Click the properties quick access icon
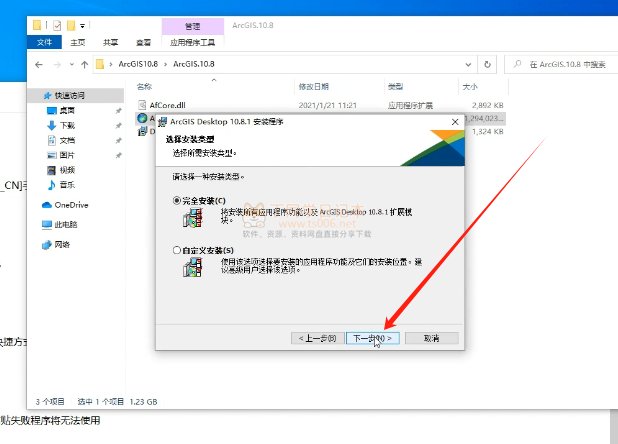The width and height of the screenshot is (618, 444). (57, 26)
